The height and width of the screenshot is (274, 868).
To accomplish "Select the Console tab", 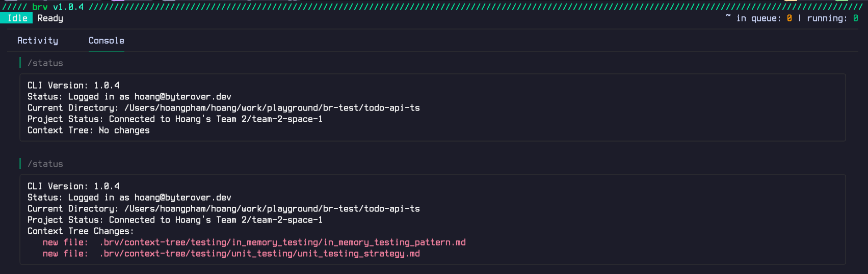I will [106, 41].
